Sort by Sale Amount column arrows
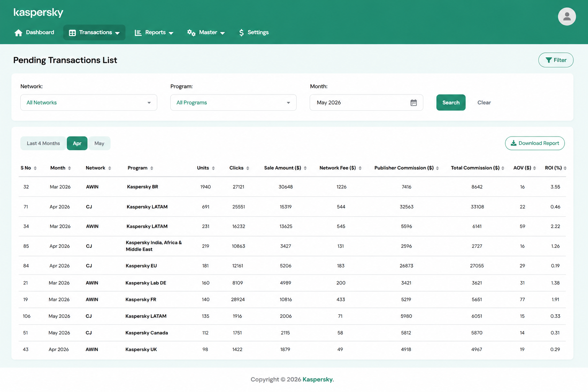Viewport: 588px width, 392px height. tap(305, 168)
